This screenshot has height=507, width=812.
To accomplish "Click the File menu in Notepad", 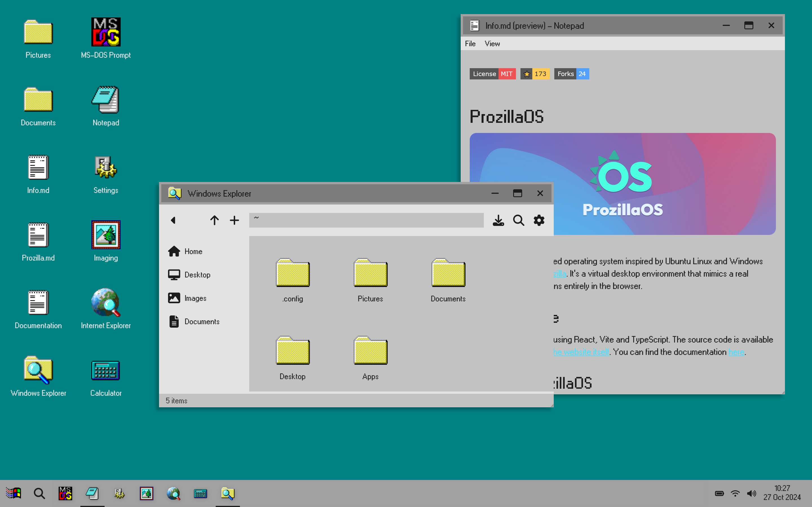I will (472, 43).
